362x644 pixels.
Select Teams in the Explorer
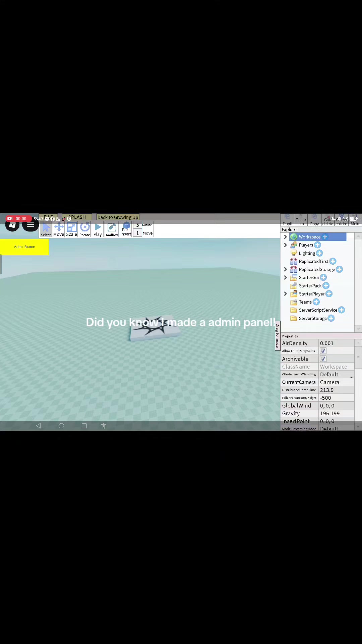305,302
